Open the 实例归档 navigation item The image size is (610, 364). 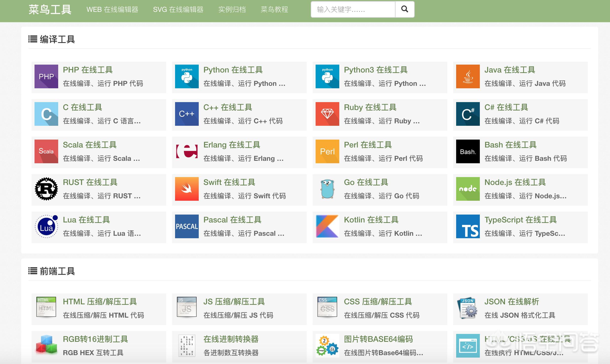point(232,9)
